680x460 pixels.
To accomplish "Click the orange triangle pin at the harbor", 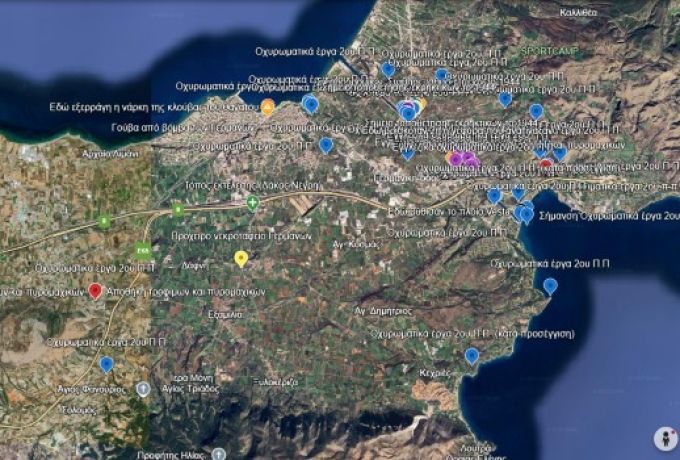I will (268, 107).
